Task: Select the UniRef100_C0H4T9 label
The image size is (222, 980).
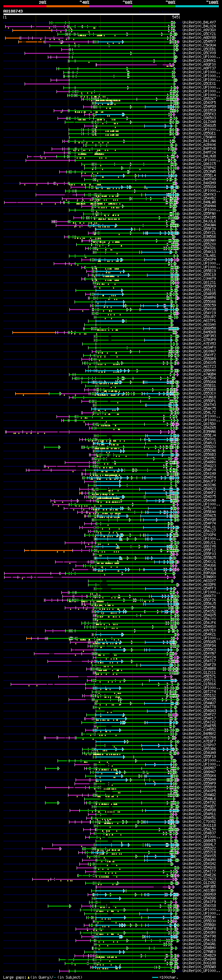Action: click(199, 278)
